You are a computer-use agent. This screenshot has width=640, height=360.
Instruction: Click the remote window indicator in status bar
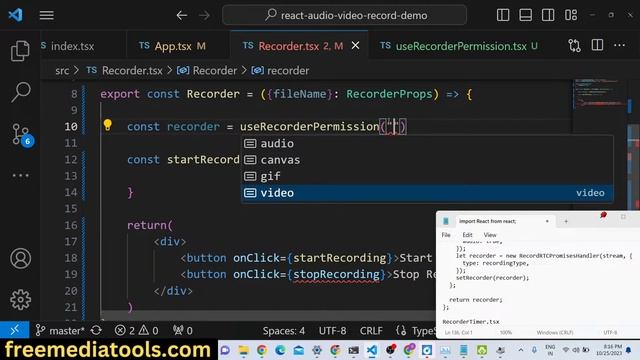15,330
